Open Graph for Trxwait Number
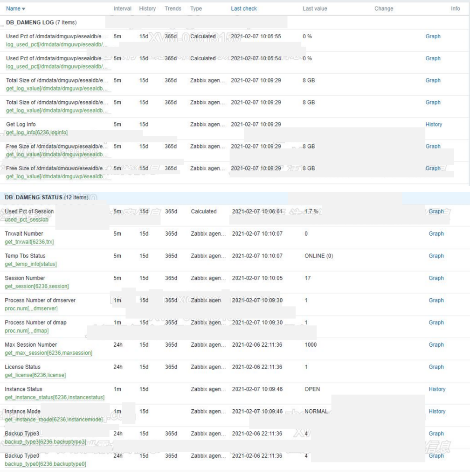The image size is (470, 476). (x=436, y=234)
